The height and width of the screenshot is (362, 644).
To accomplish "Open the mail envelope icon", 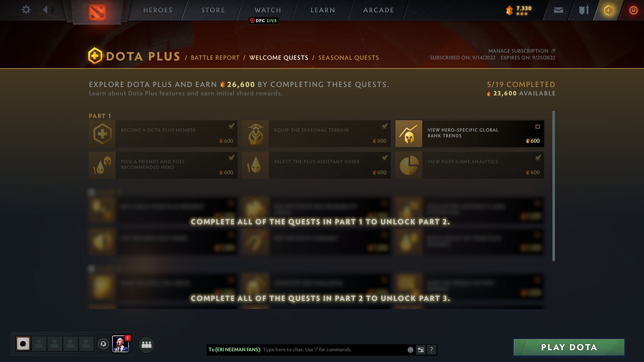I will point(558,10).
